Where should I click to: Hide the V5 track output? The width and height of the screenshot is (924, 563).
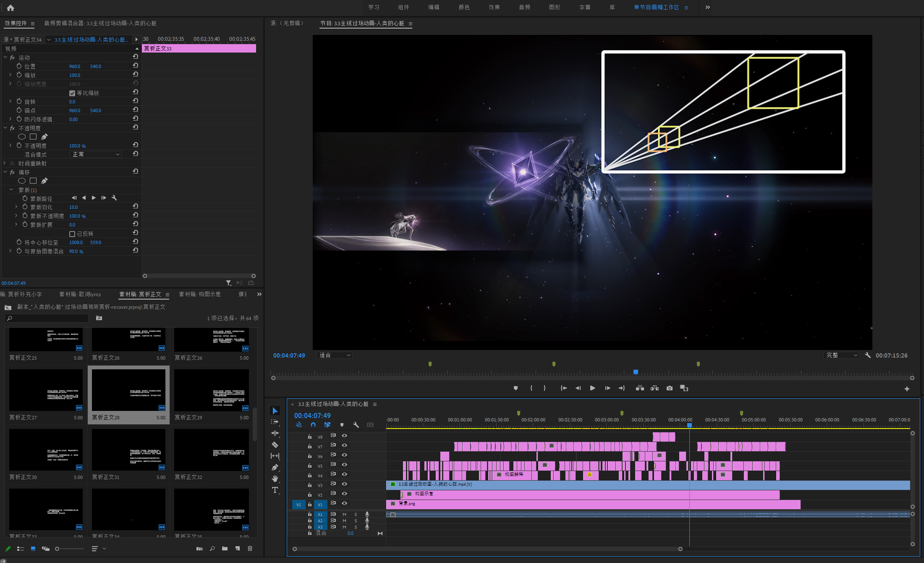coord(344,465)
